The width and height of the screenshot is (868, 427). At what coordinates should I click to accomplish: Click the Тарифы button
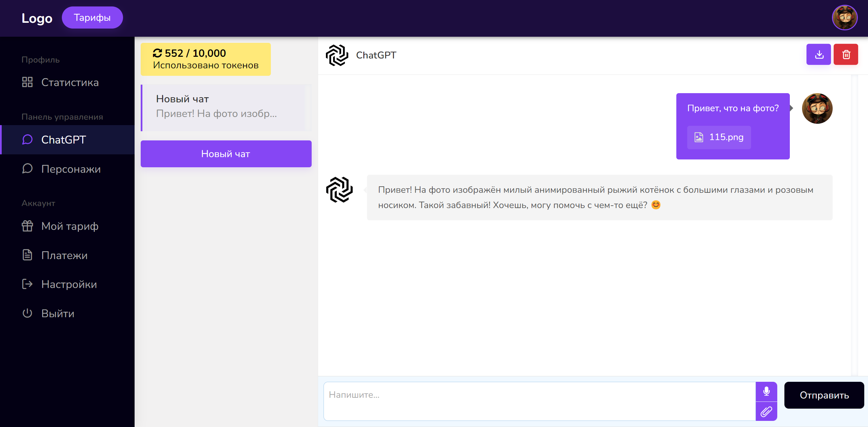point(92,18)
